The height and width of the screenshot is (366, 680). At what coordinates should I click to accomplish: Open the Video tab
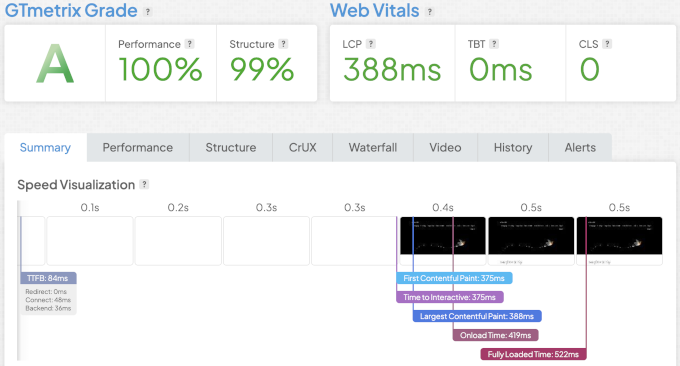[445, 147]
